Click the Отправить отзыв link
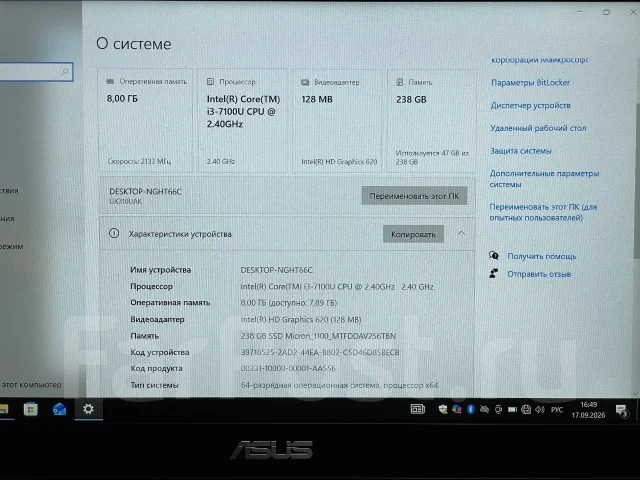The width and height of the screenshot is (640, 480). coord(539,274)
